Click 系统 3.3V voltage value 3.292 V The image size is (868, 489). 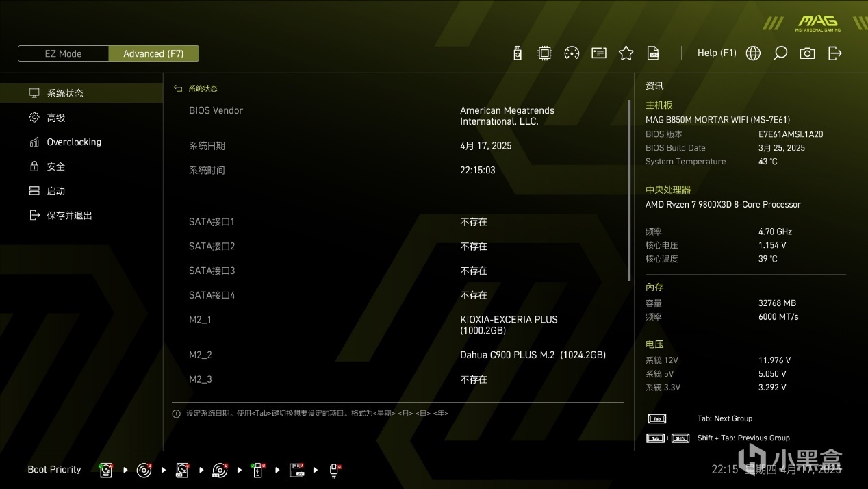tap(772, 388)
